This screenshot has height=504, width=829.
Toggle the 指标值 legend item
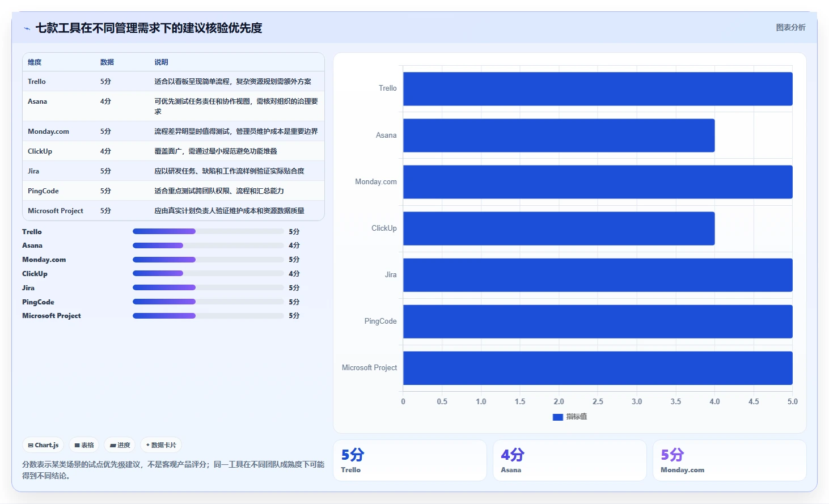coord(570,417)
